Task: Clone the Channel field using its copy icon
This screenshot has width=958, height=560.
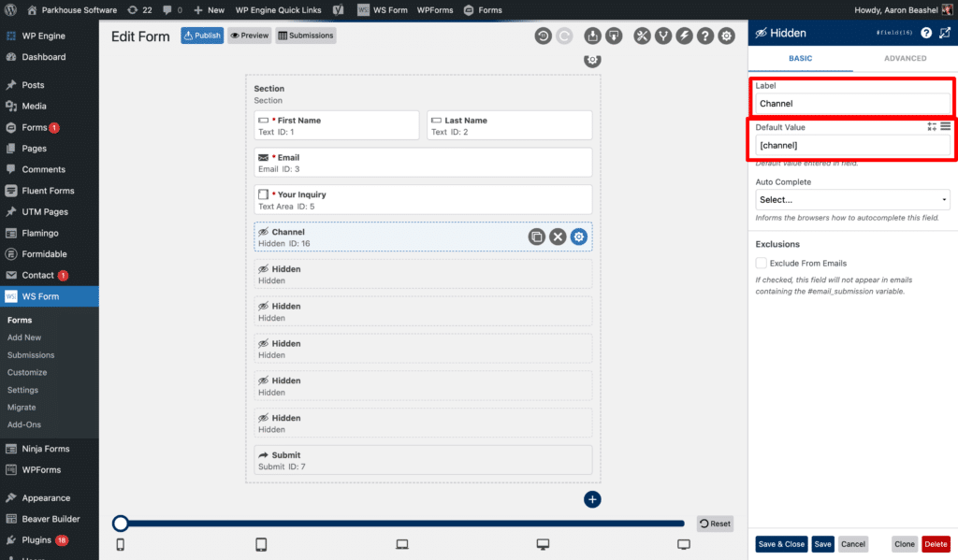Action: coord(536,237)
